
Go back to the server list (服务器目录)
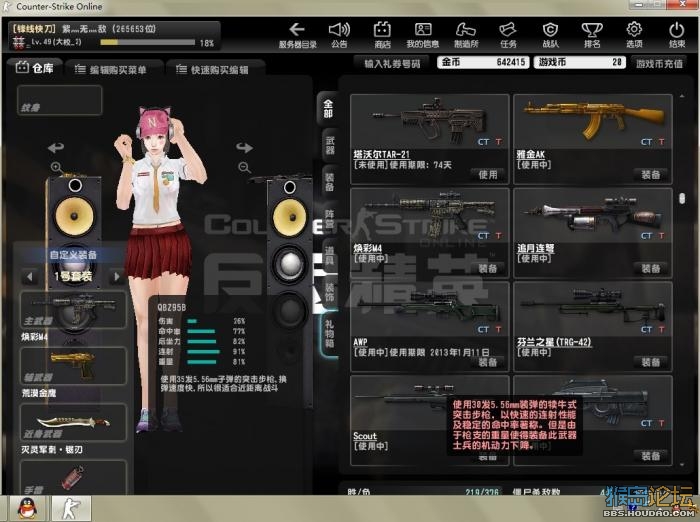pos(297,35)
